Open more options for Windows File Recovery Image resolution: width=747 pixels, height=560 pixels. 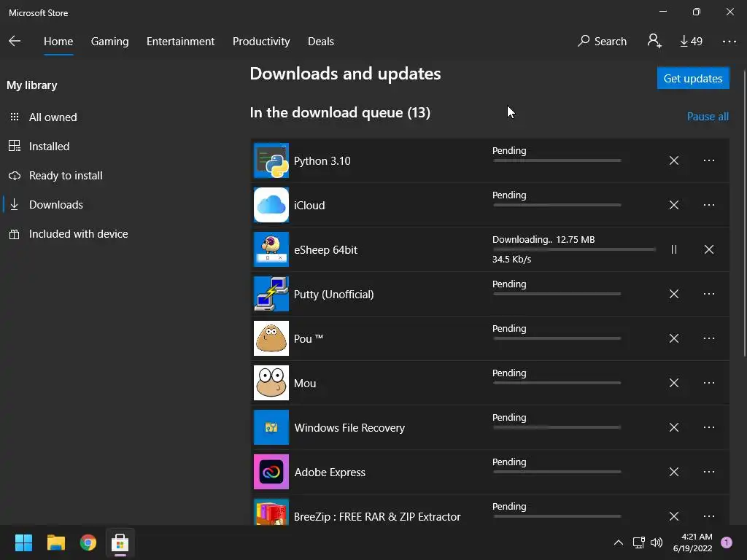tap(709, 427)
